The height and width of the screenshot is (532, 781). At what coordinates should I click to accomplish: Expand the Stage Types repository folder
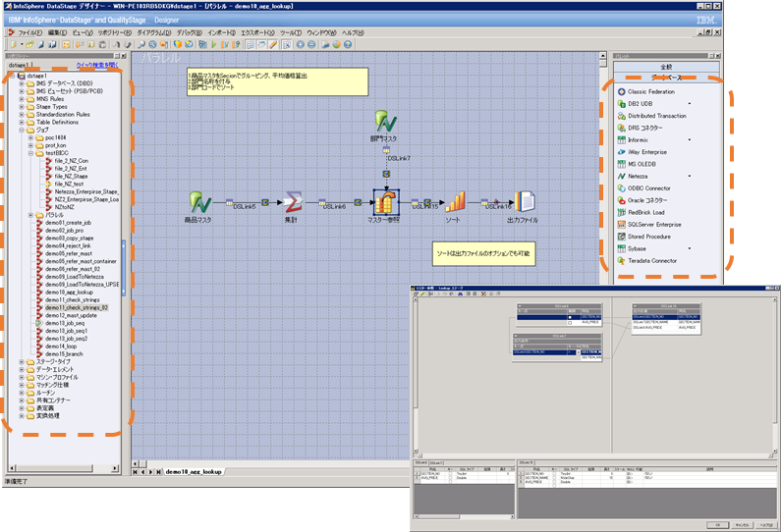pos(22,107)
